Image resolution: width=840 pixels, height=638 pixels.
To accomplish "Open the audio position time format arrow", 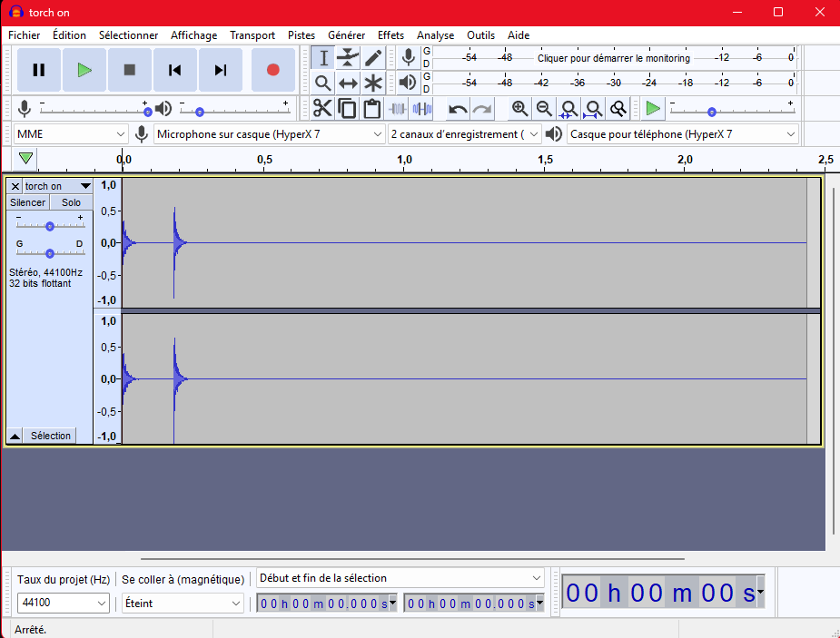I will (760, 592).
